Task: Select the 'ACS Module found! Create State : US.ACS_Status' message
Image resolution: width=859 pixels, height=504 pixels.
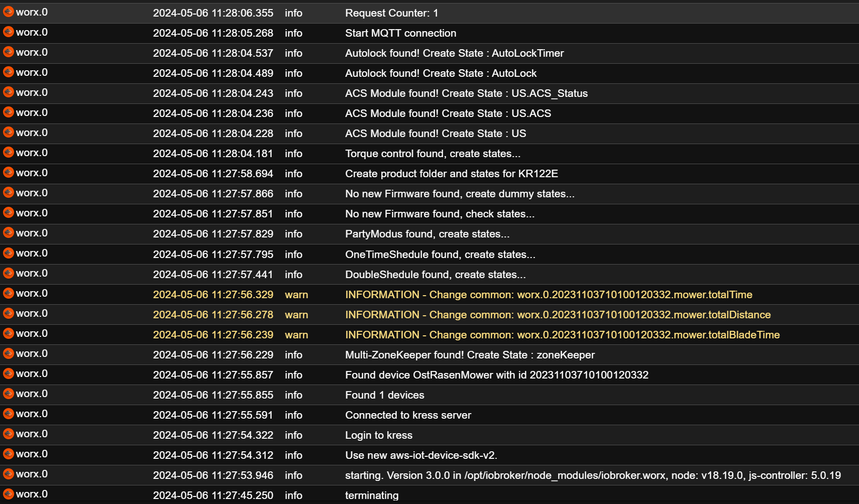Action: pos(466,93)
